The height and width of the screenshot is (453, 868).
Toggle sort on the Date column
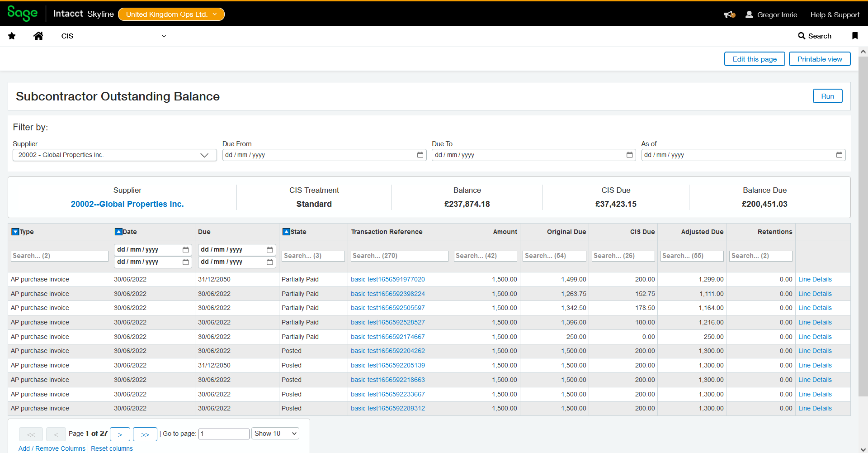pos(118,232)
